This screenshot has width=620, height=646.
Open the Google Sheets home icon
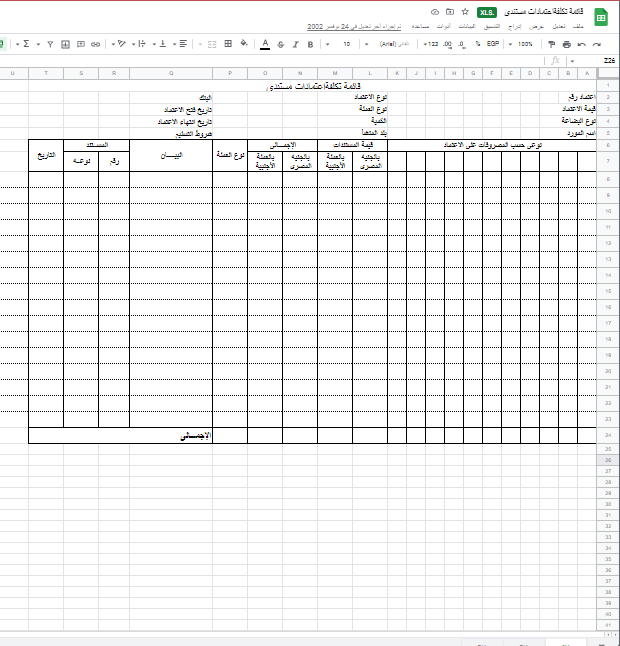tap(603, 18)
